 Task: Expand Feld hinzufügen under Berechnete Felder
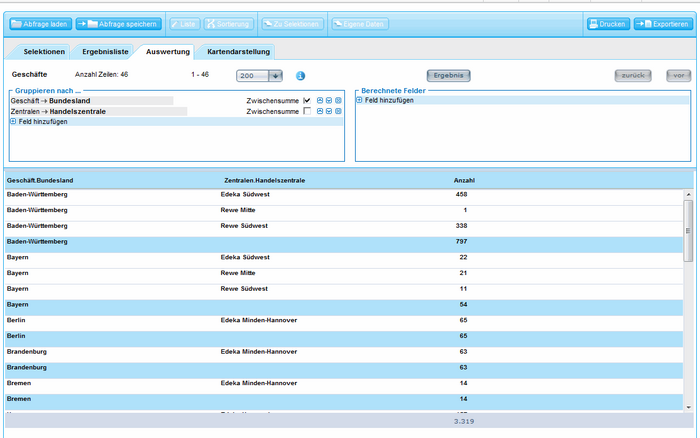360,100
